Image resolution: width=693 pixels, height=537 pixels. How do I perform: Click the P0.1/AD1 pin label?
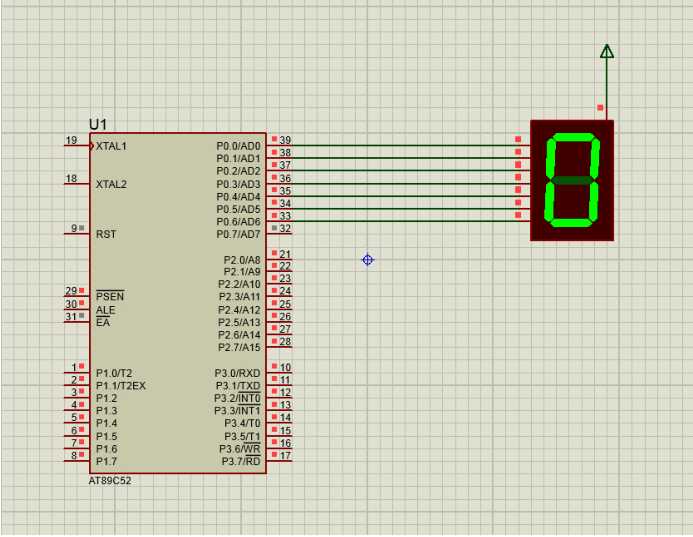(x=238, y=159)
